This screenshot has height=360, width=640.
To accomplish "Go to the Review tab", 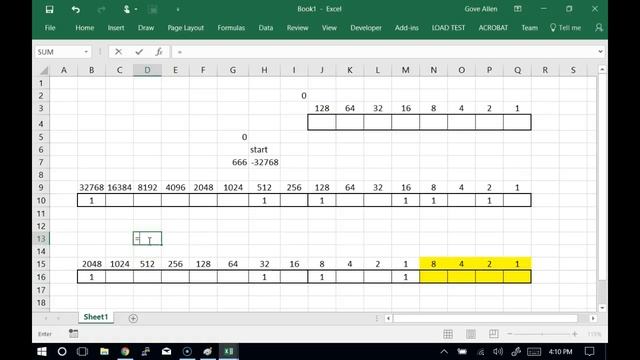I will tap(298, 28).
